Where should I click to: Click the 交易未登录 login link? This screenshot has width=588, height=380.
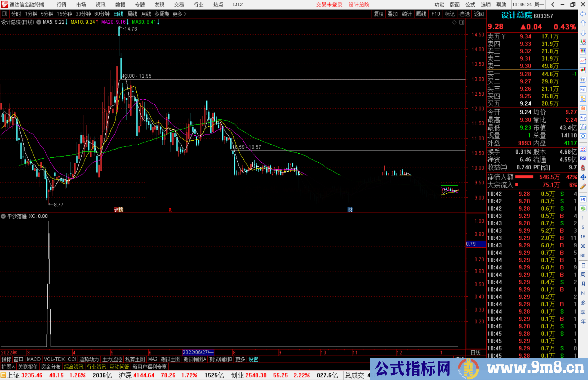[x=329, y=5]
